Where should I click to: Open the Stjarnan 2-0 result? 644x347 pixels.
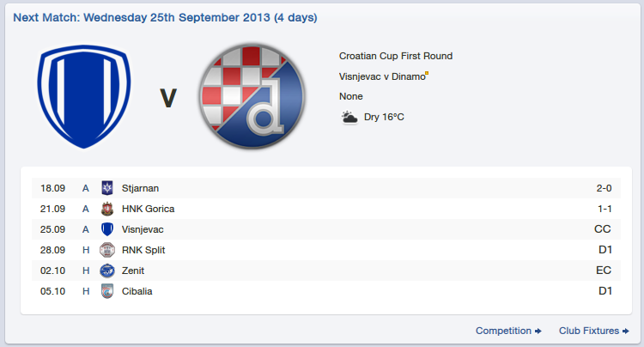tap(603, 188)
